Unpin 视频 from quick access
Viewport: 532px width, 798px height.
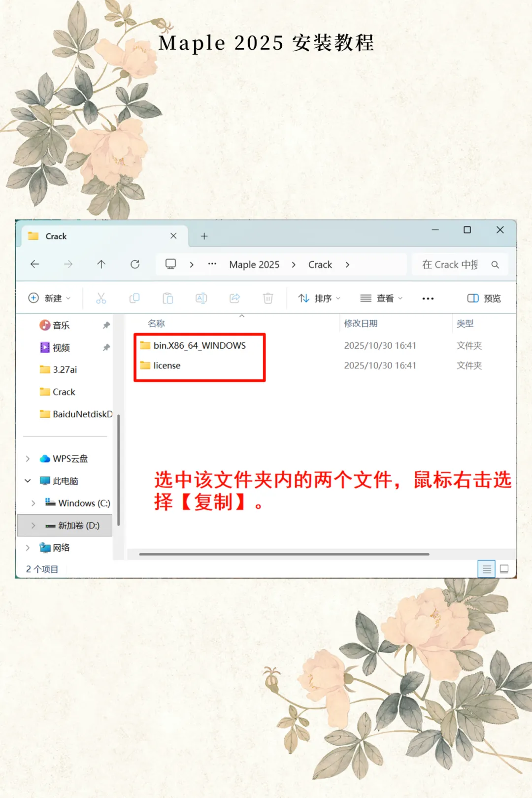coord(106,348)
